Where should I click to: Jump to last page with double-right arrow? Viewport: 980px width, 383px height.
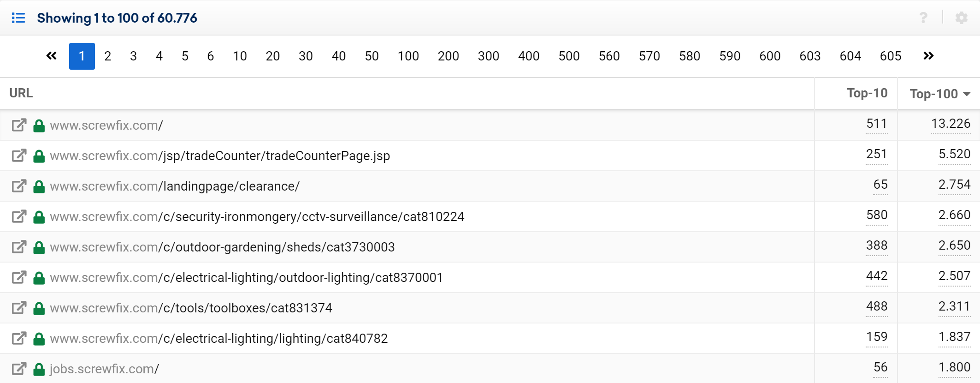pos(928,56)
